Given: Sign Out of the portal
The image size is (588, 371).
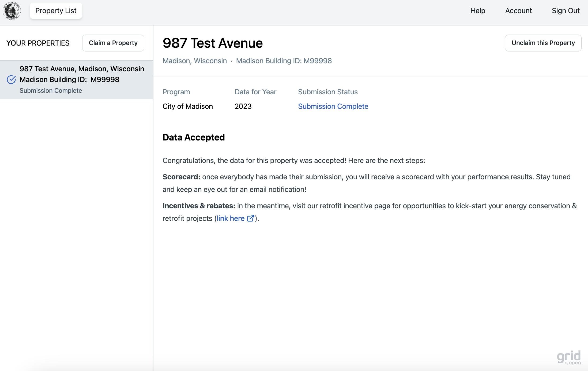Looking at the screenshot, I should pos(566,11).
